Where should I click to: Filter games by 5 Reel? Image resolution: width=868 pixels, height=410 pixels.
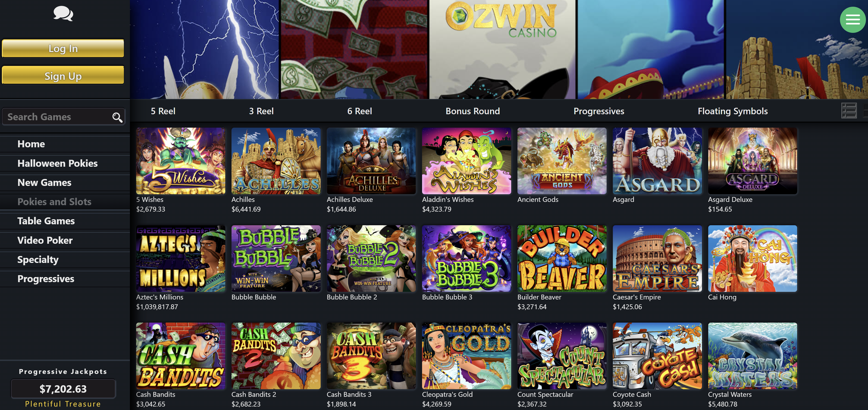pos(163,111)
